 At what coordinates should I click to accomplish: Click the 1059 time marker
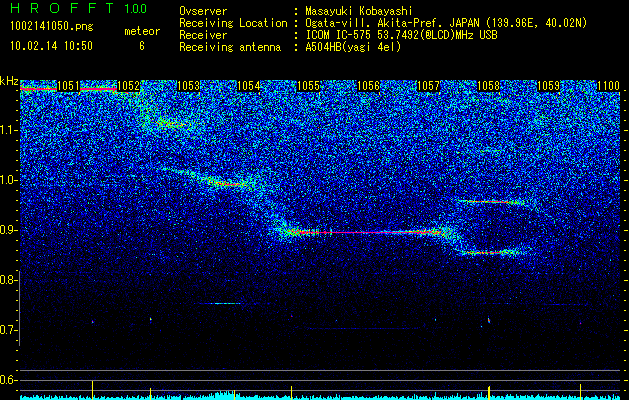click(548, 86)
